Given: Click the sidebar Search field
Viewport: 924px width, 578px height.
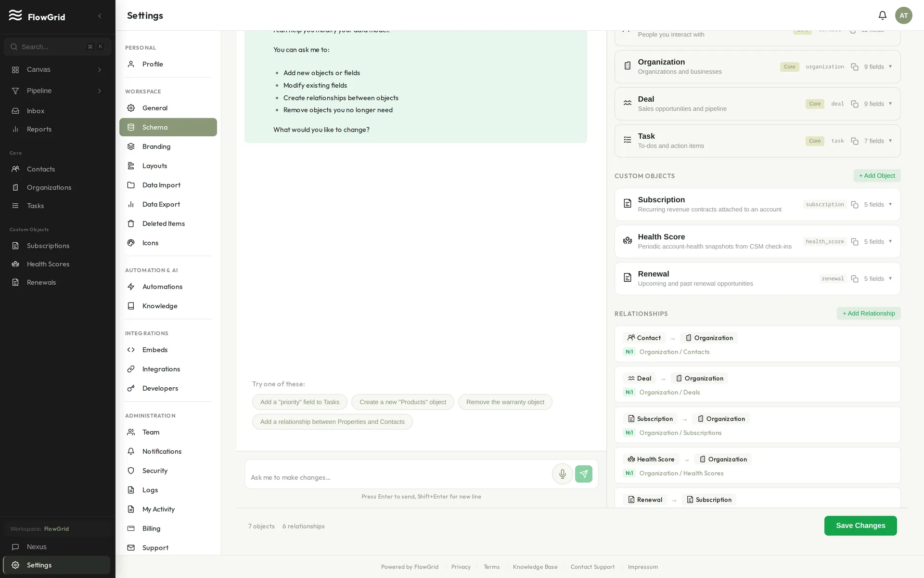Looking at the screenshot, I should coord(57,47).
